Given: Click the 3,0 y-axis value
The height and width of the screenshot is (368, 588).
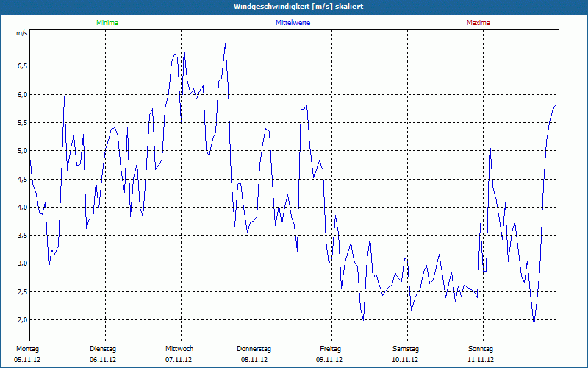Looking at the screenshot, I should pyautogui.click(x=23, y=263).
